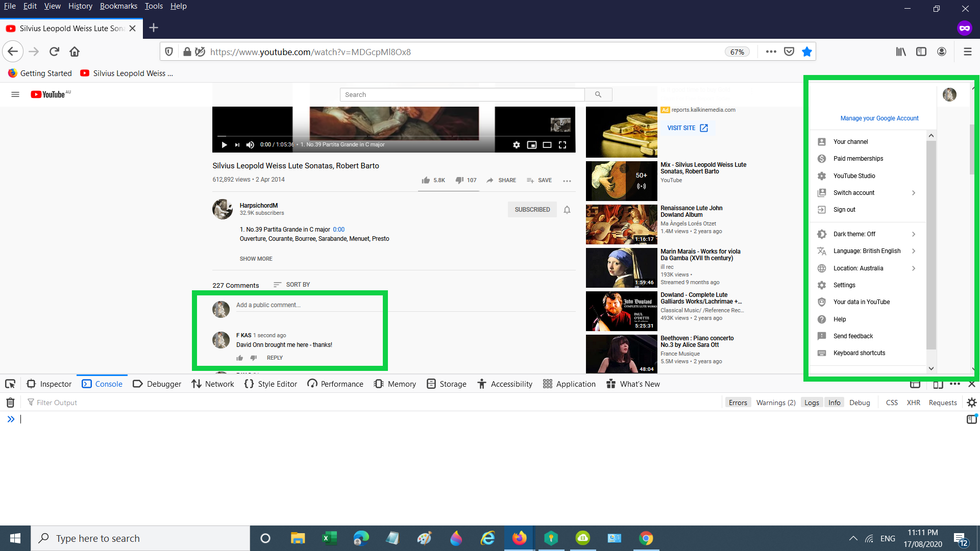The width and height of the screenshot is (980, 551).
Task: Open Renaissance Lute John Dowland Album thumbnail
Action: [621, 224]
